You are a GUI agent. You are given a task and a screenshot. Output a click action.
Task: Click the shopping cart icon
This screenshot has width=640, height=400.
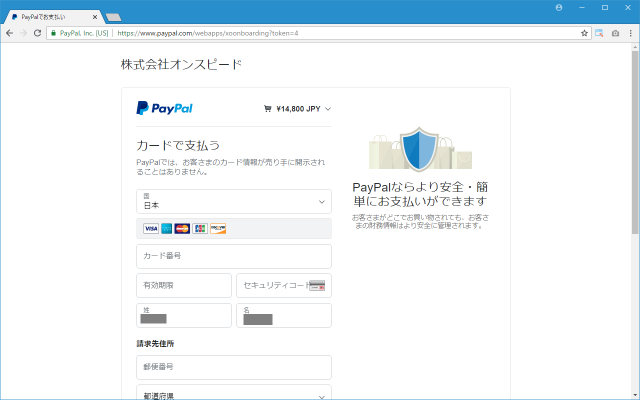(267, 109)
